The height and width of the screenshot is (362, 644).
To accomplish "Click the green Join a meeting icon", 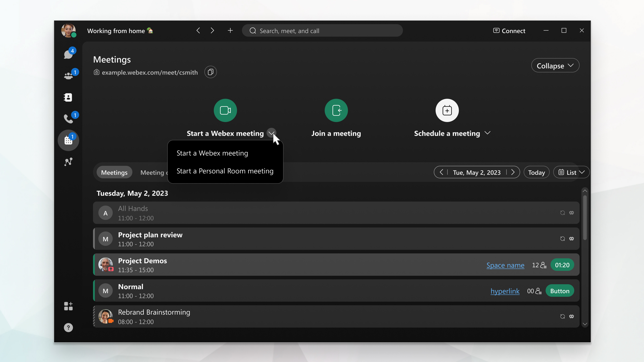I will (336, 110).
